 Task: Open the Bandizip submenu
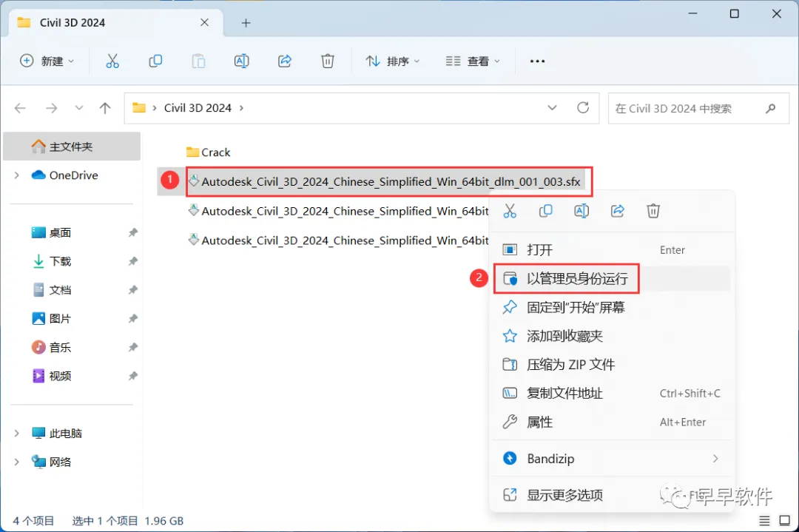pos(612,459)
